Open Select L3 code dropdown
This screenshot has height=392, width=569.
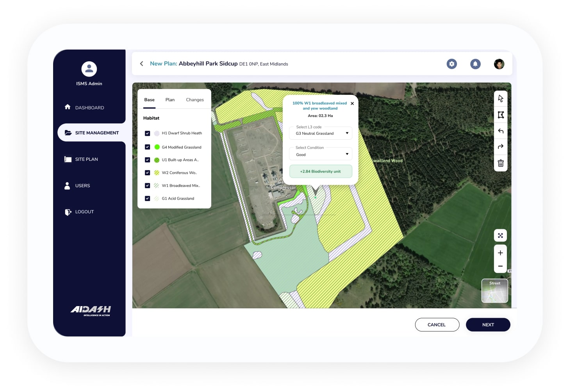click(x=321, y=133)
